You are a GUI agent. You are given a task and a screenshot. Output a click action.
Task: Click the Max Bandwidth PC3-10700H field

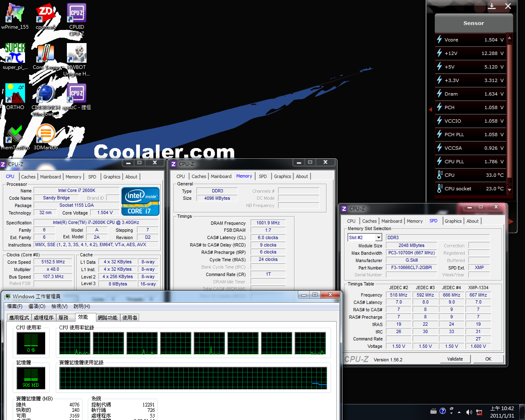411,253
